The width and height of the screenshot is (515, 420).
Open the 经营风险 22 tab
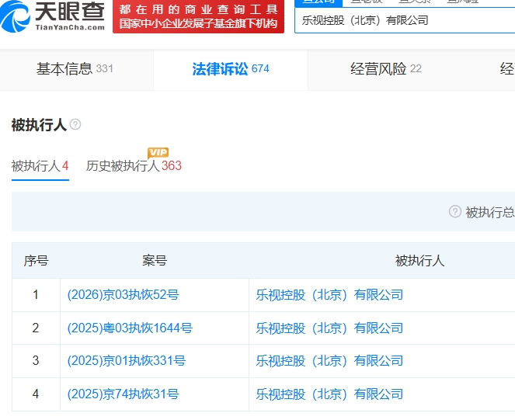pos(386,69)
